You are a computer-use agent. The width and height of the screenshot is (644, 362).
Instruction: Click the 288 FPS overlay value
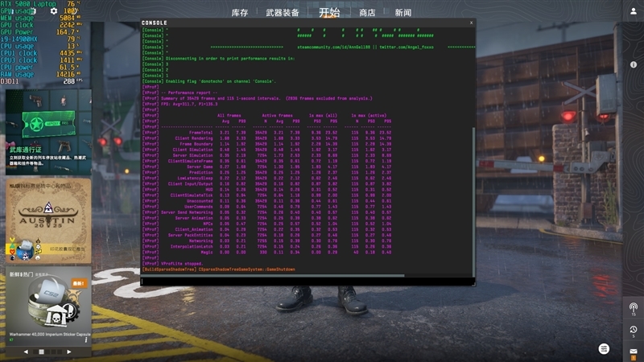click(x=69, y=81)
